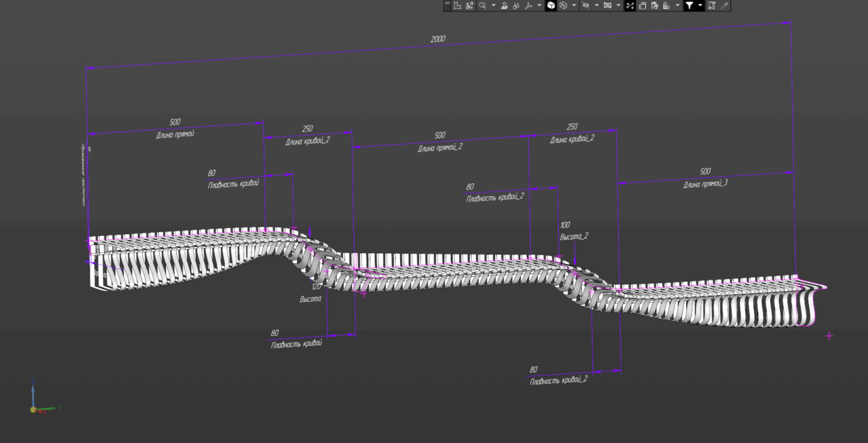Select the wireframe cube display icon
The height and width of the screenshot is (443, 868).
(x=563, y=5)
